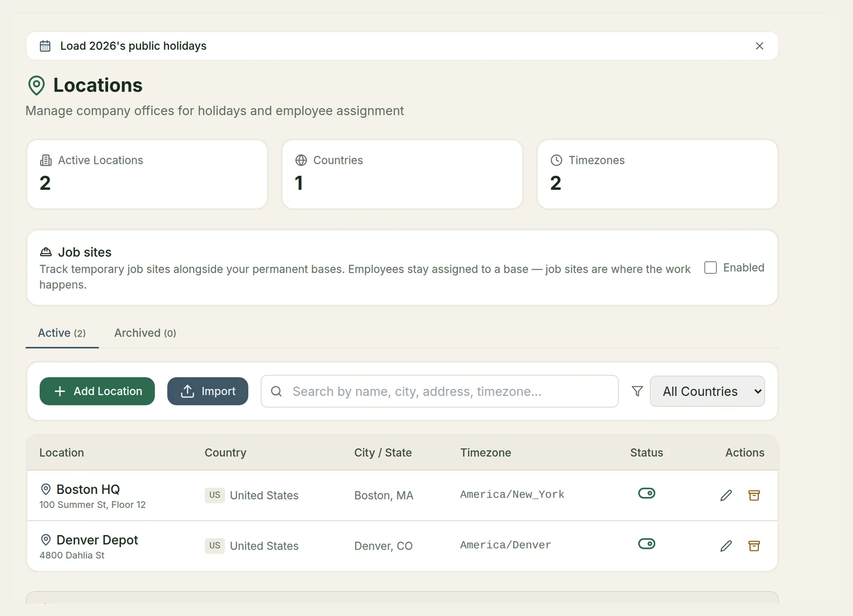Edit Boston HQ with pencil icon
This screenshot has height=616, width=853.
pos(726,495)
